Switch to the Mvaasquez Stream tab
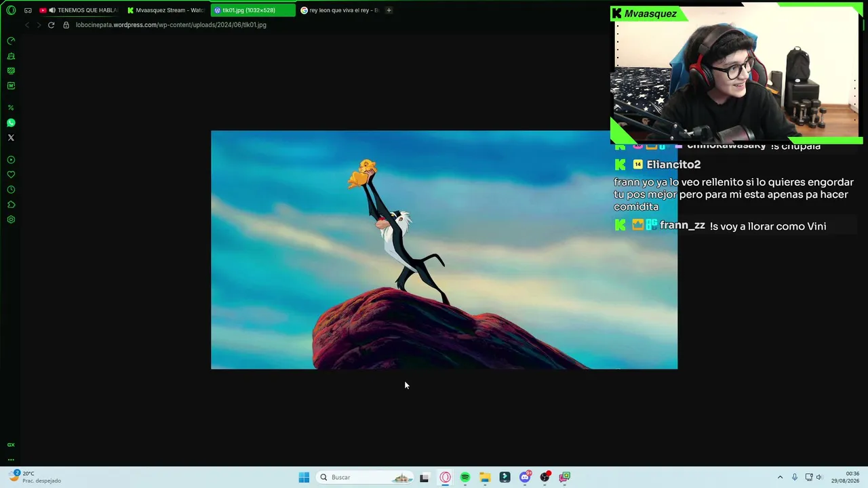 click(x=166, y=10)
